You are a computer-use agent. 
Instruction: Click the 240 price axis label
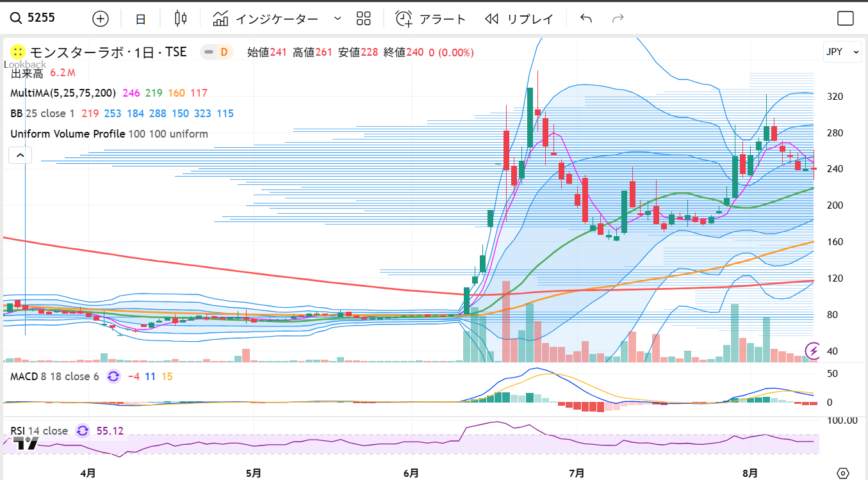834,169
